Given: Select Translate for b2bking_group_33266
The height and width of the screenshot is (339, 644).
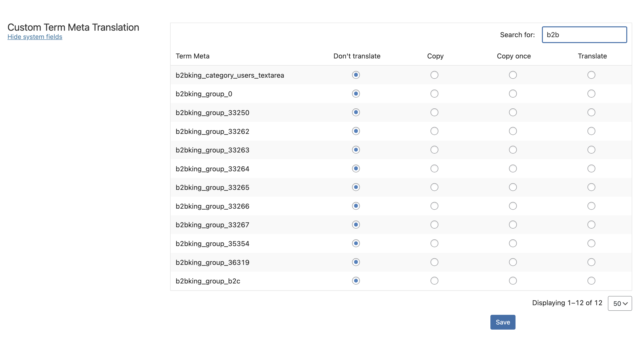Looking at the screenshot, I should pos(591,206).
